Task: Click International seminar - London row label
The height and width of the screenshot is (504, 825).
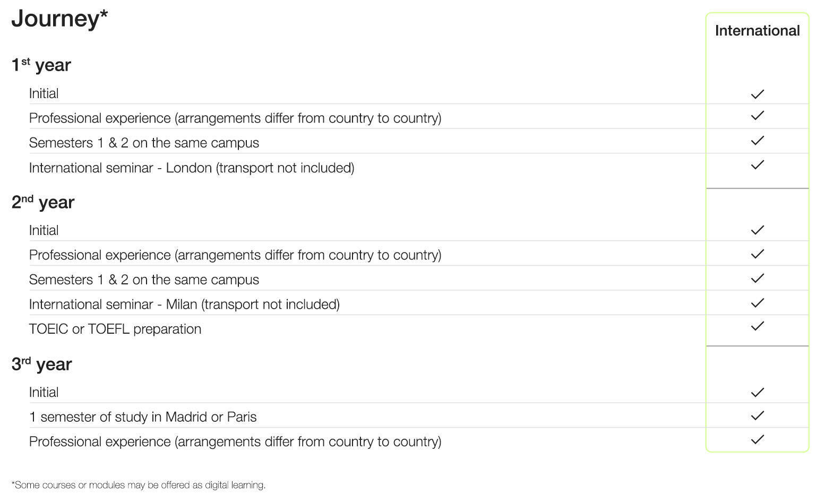Action: coord(192,168)
